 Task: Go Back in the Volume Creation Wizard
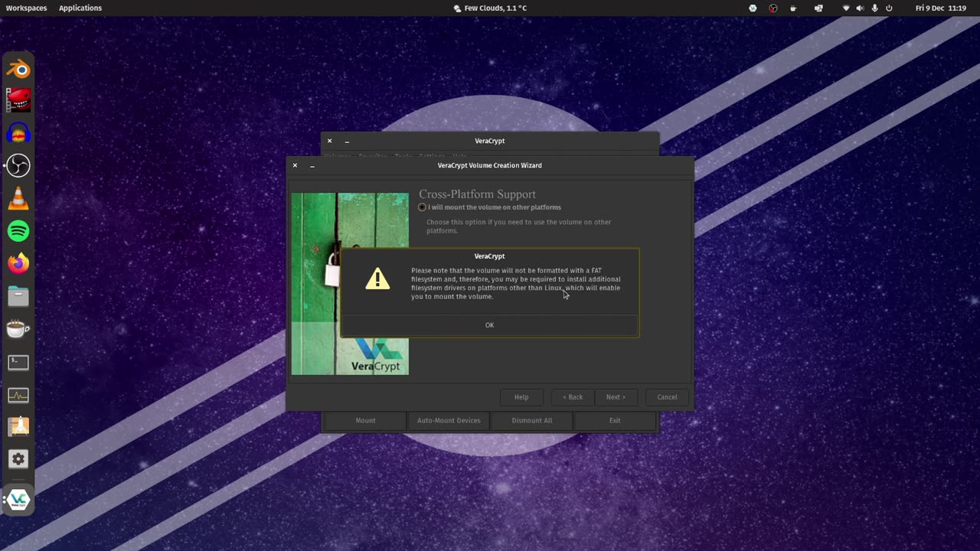click(x=573, y=397)
